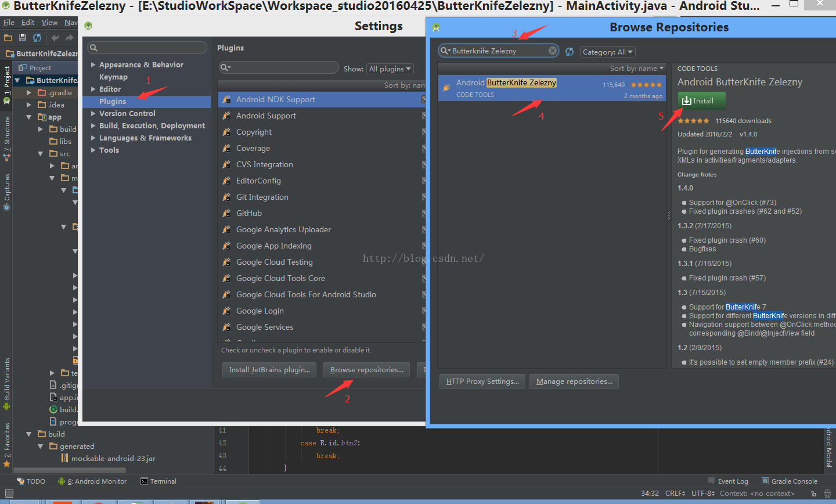This screenshot has width=836, height=504.
Task: Click the CRLF line separator in status bar
Action: [x=675, y=494]
